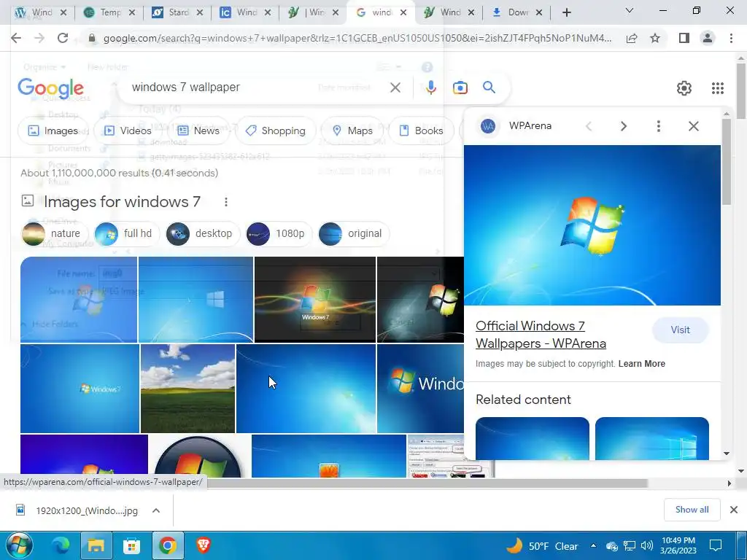Open Google apps grid icon
Screen dimensions: 747x560
coord(718,88)
